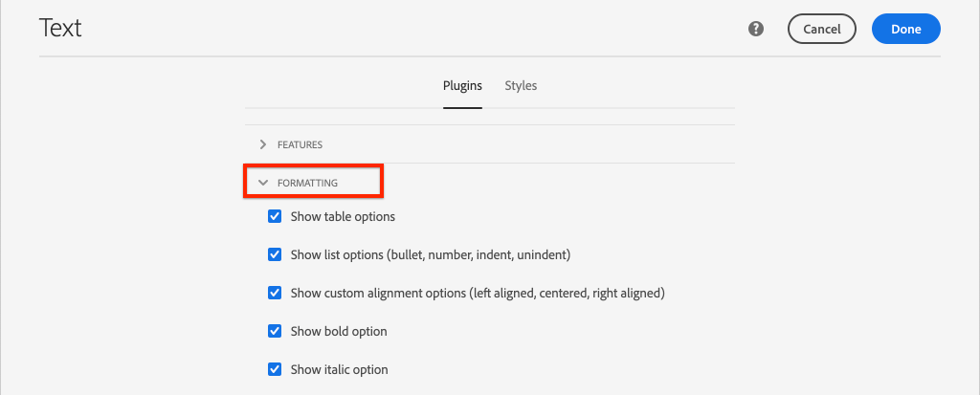
Task: Click the Done button
Action: (905, 29)
